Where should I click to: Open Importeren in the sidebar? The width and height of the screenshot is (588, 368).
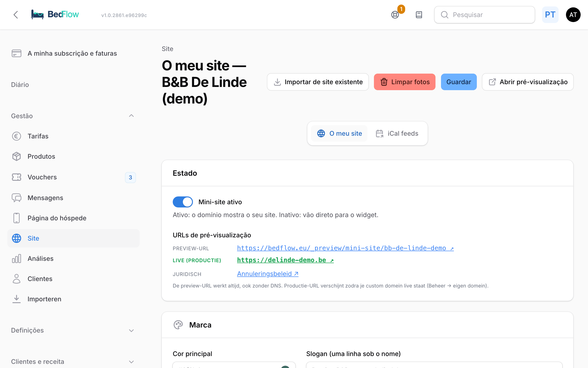(x=73, y=299)
